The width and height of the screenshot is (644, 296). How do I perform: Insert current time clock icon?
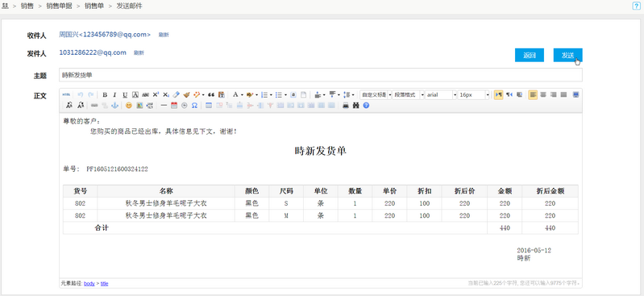tap(184, 105)
